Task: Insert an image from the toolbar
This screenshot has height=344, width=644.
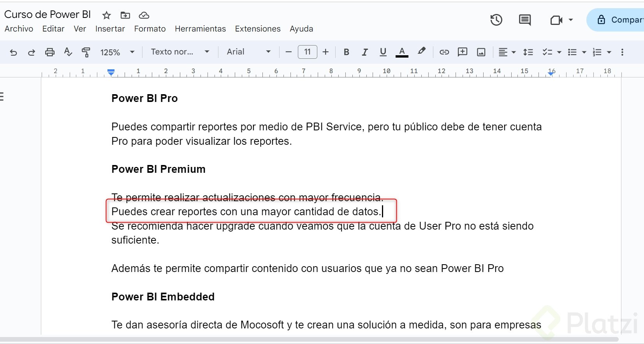Action: coord(481,52)
